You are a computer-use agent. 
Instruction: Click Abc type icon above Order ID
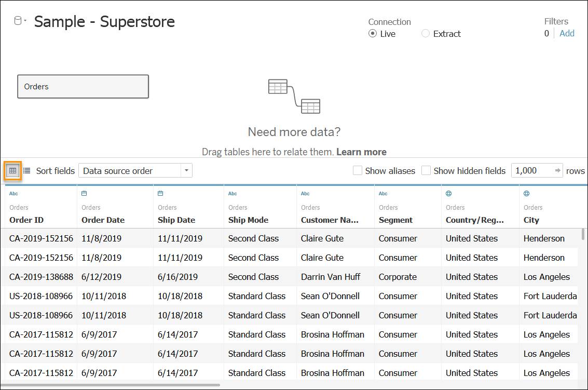pyautogui.click(x=13, y=194)
